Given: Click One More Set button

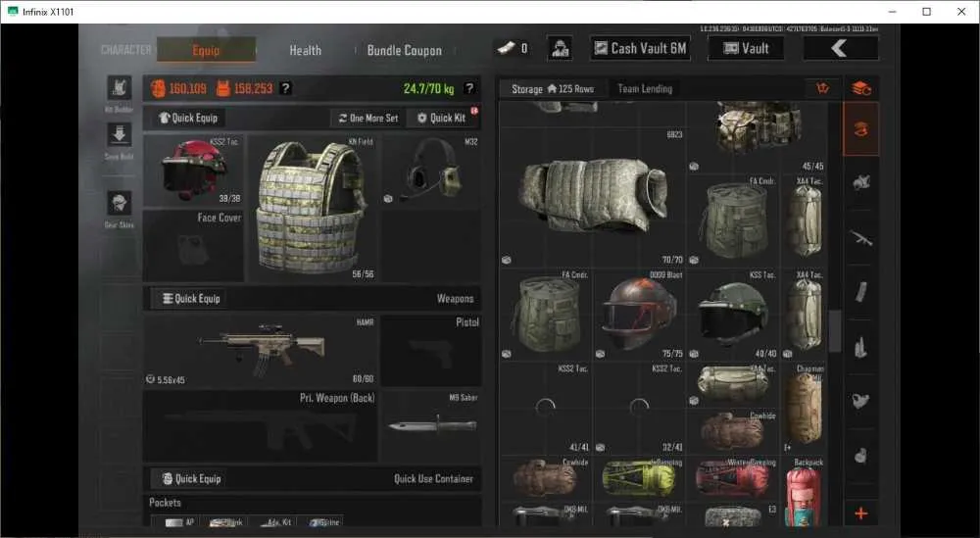Looking at the screenshot, I should 368,118.
